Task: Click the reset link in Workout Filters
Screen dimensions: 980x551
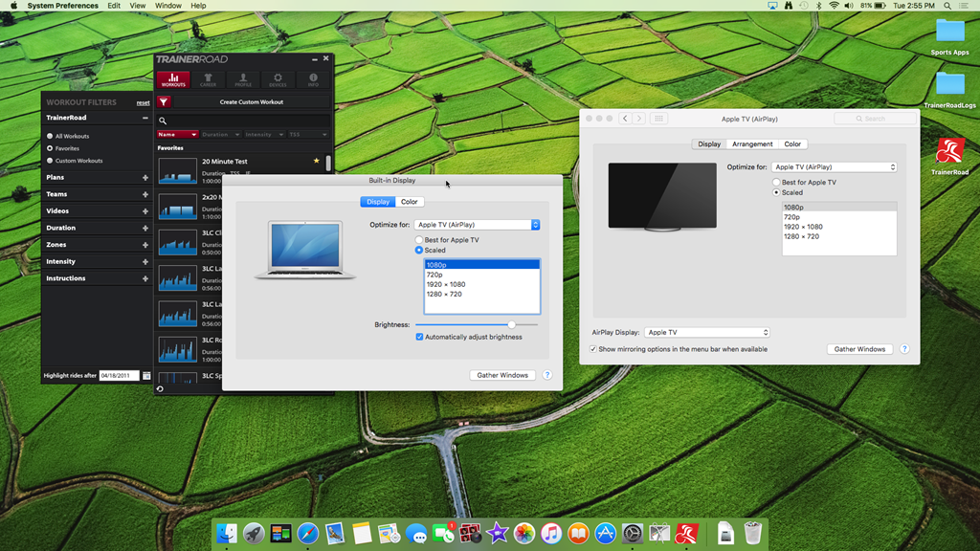Action: click(x=144, y=103)
